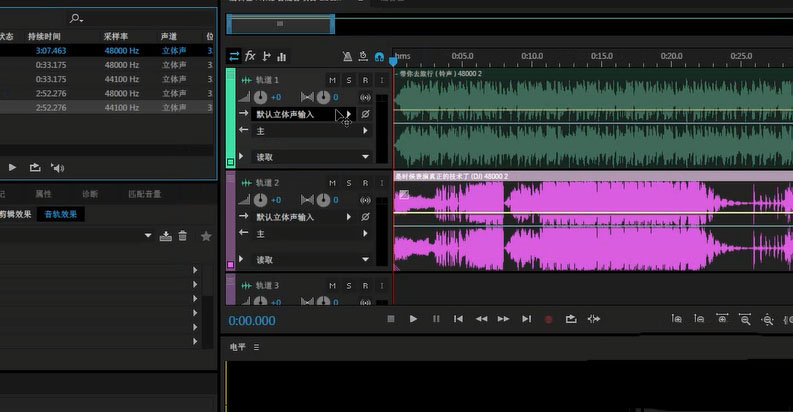
Task: Click the headphones icon above the tracks
Action: click(379, 57)
